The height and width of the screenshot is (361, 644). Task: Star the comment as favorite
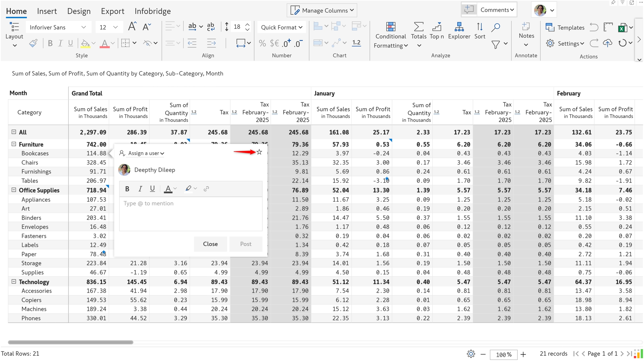pyautogui.click(x=259, y=152)
